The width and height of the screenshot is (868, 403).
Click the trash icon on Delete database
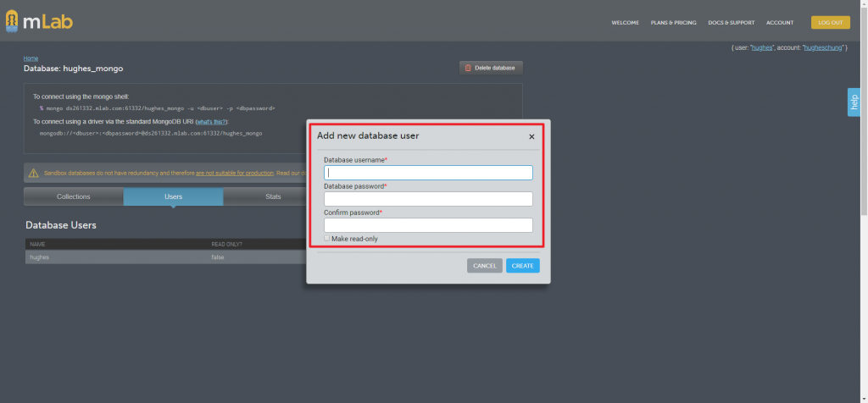pos(468,68)
